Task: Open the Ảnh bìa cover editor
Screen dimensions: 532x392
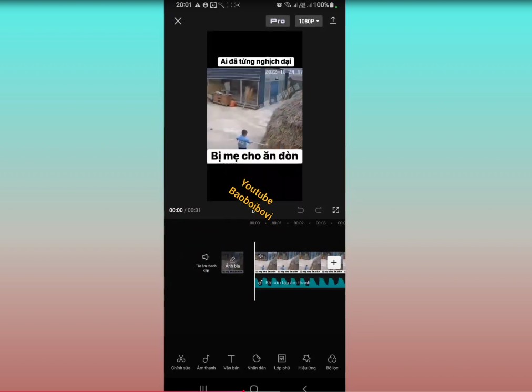Action: pos(232,262)
